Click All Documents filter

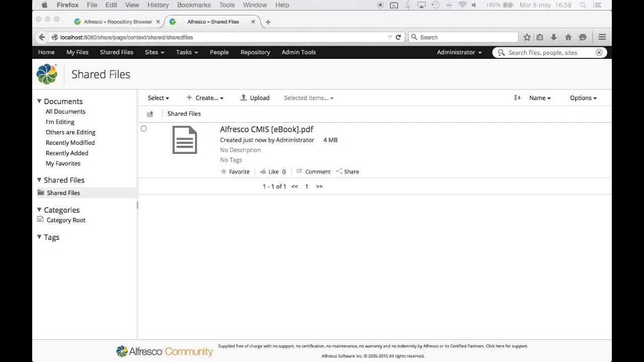pyautogui.click(x=65, y=112)
